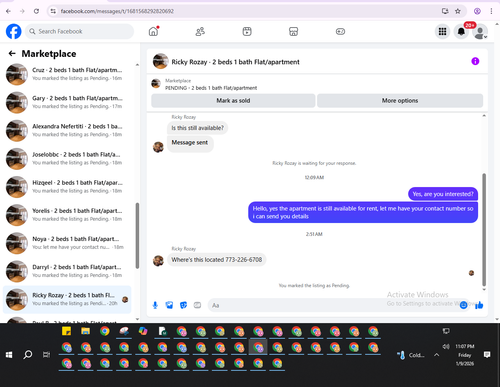Open the Facebook menu grid icon
This screenshot has width=500, height=387.
pyautogui.click(x=442, y=31)
